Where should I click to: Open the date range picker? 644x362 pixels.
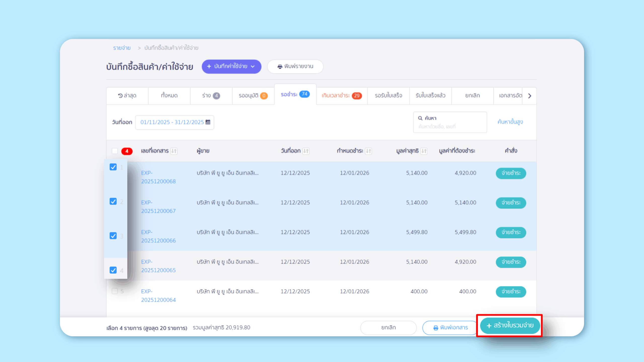(x=174, y=122)
